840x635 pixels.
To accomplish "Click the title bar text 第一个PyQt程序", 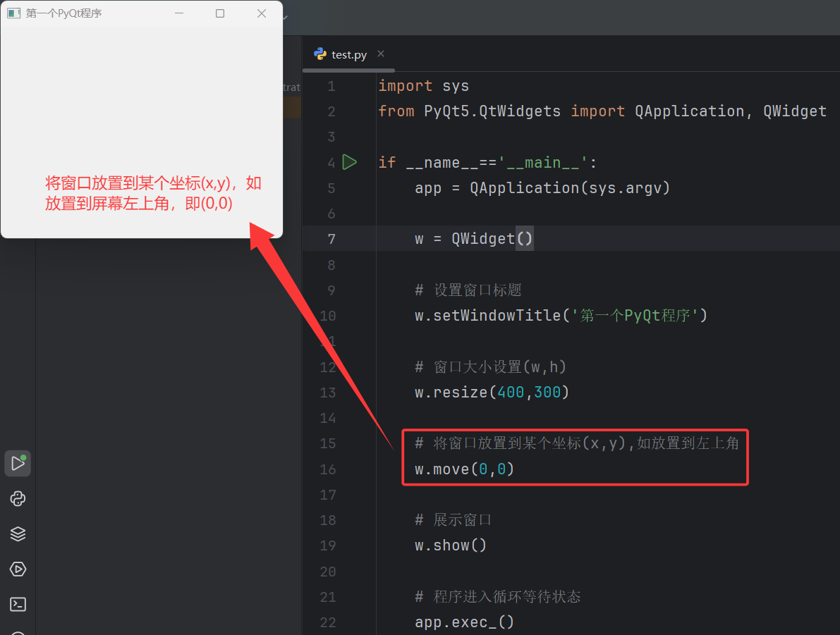I will (x=63, y=13).
